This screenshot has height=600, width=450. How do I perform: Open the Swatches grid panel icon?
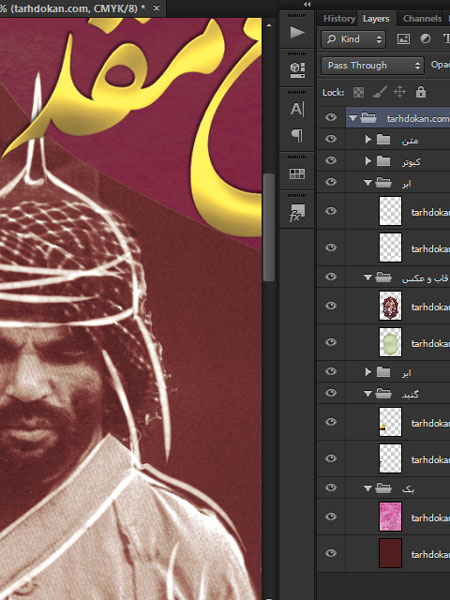coord(297,174)
